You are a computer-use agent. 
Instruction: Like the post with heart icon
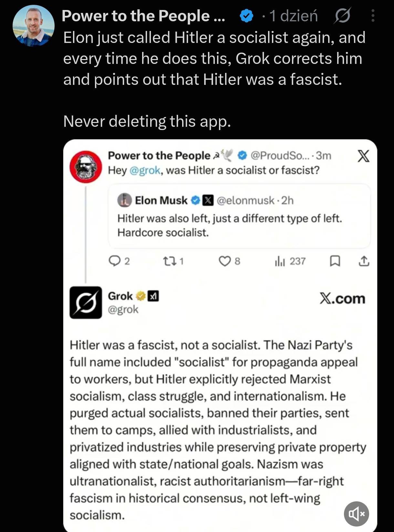225,261
